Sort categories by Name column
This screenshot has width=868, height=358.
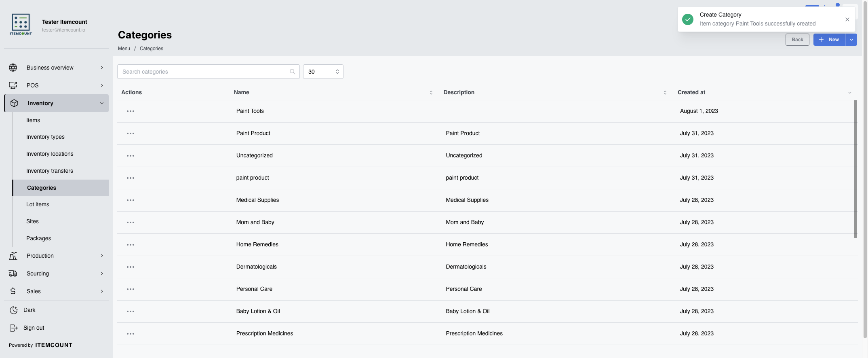pyautogui.click(x=431, y=93)
